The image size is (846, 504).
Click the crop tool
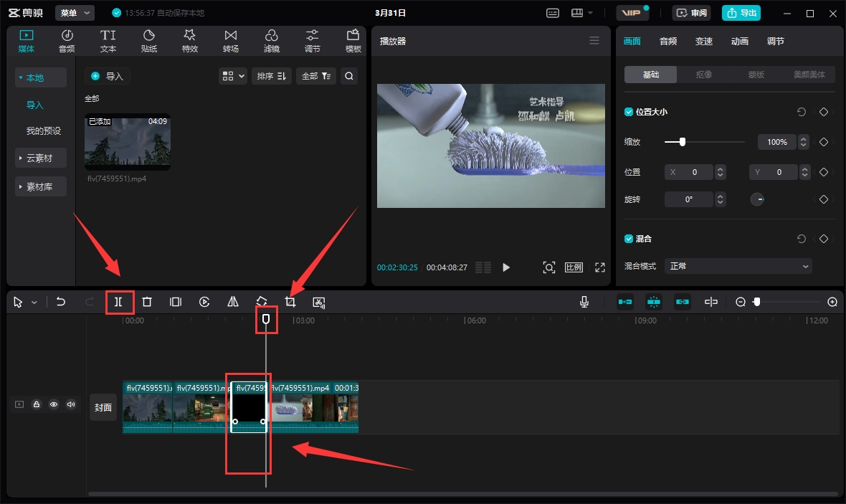point(290,302)
